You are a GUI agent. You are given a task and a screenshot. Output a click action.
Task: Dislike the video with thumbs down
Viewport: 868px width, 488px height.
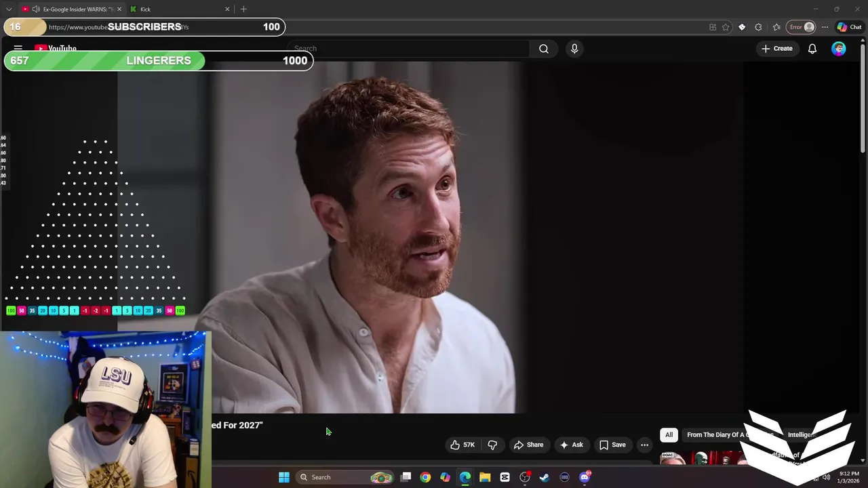492,445
